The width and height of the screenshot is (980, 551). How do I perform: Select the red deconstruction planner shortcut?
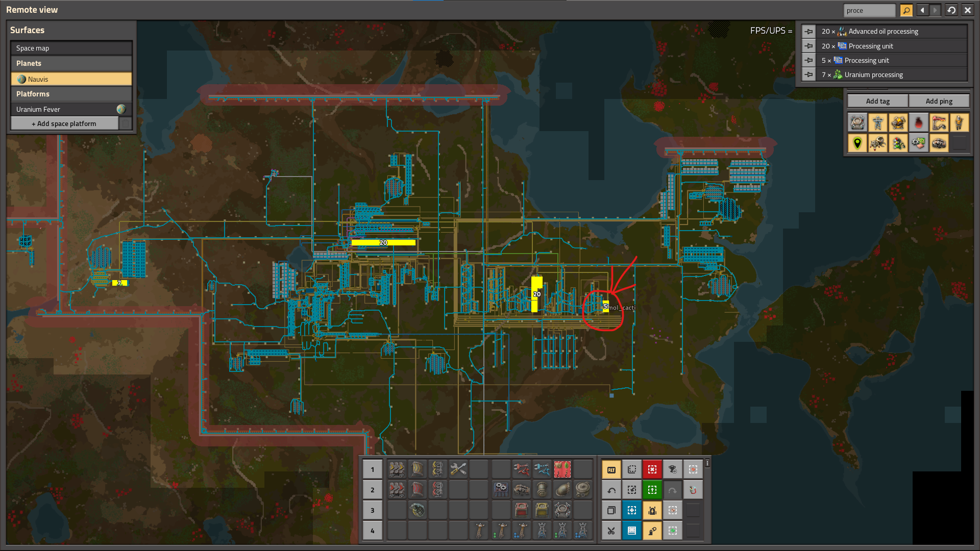tap(652, 469)
